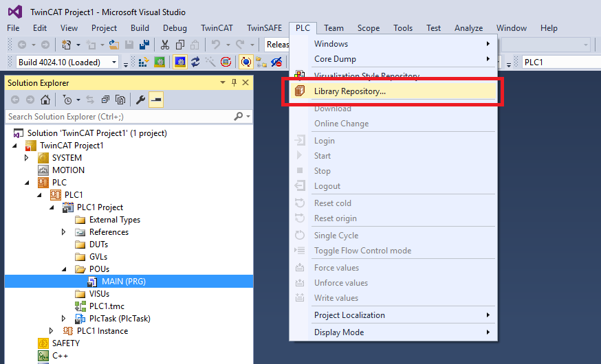Open Properties via the wrench icon

(141, 100)
